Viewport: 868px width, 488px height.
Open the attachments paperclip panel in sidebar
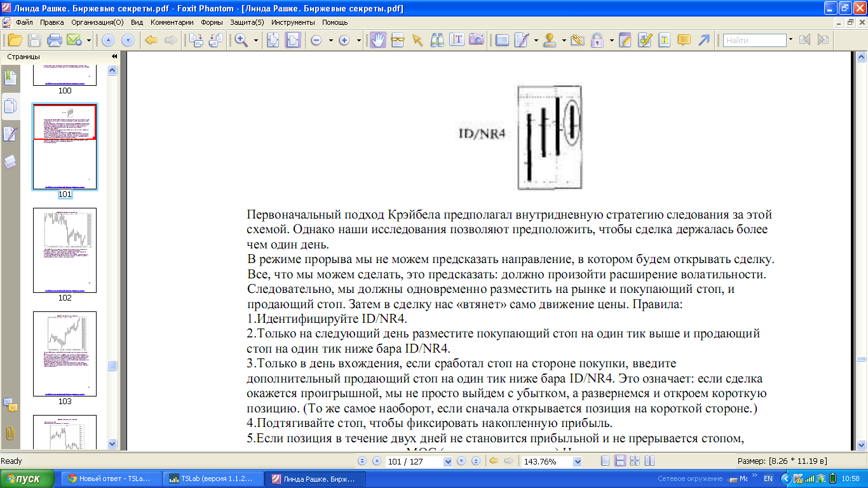[x=10, y=433]
